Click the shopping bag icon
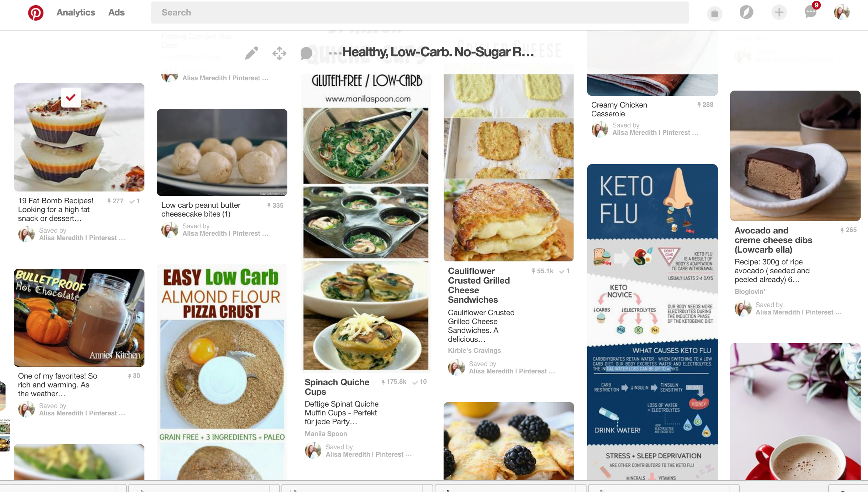Image resolution: width=868 pixels, height=492 pixels. [x=715, y=13]
